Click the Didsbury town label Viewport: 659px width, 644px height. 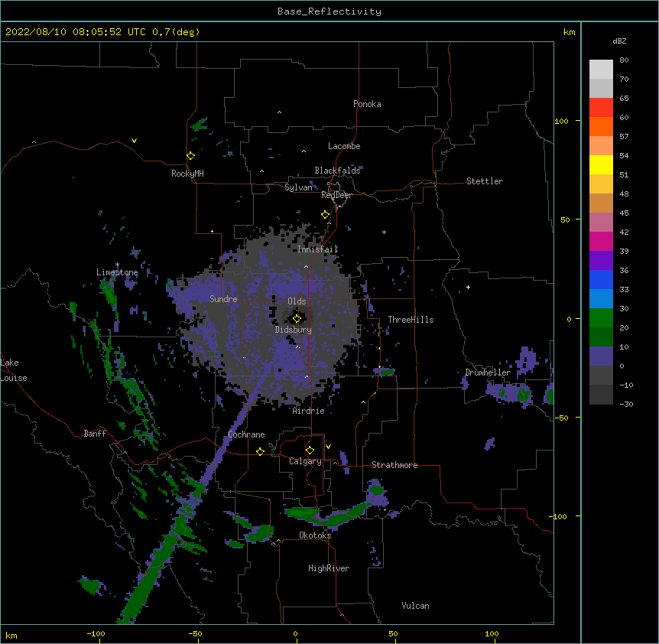(x=294, y=330)
